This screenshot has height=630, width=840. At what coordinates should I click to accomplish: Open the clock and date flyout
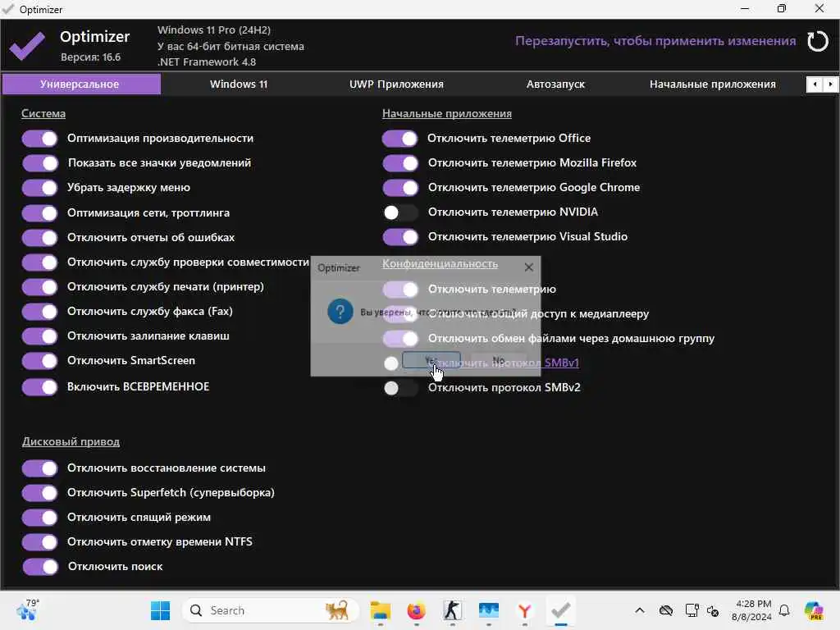[751, 610]
